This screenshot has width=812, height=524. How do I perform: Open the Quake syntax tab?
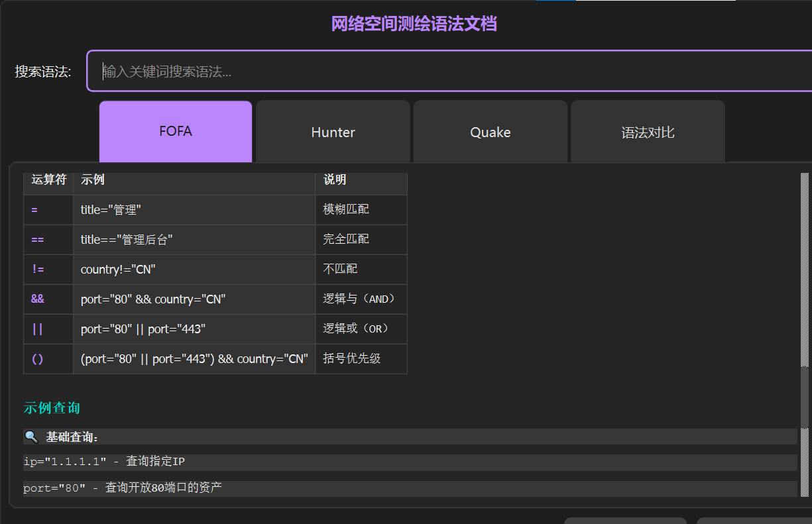[x=490, y=132]
